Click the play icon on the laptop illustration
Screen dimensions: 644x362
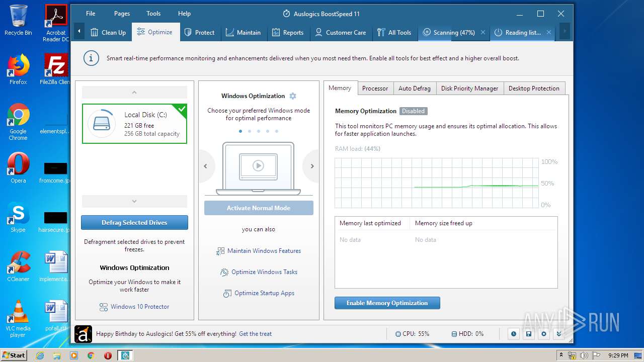pos(258,165)
